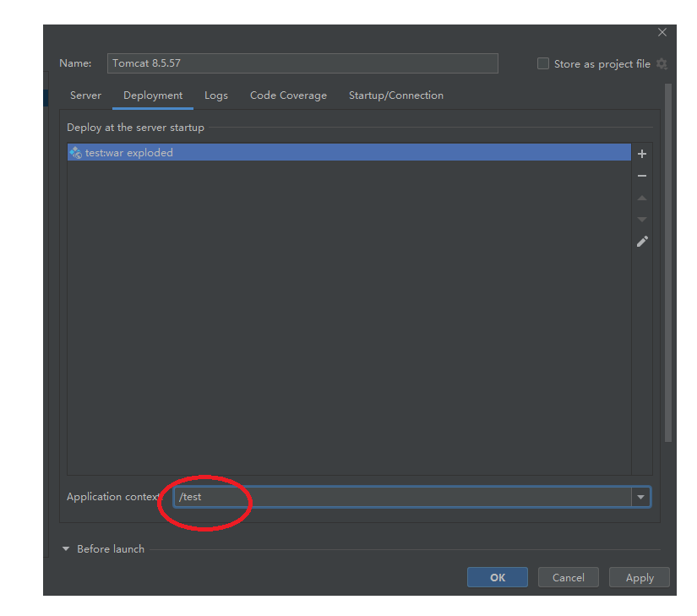The width and height of the screenshot is (697, 616).
Task: Collapse the Before launch section
Action: click(66, 549)
